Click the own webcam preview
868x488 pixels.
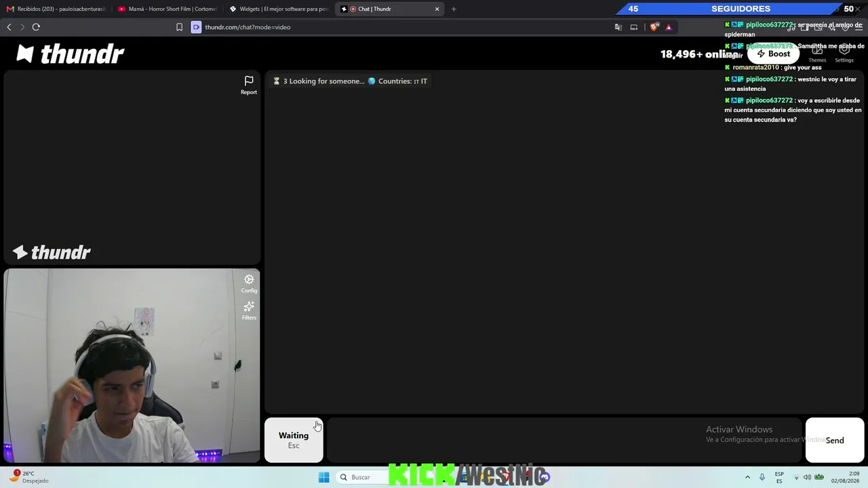click(132, 366)
